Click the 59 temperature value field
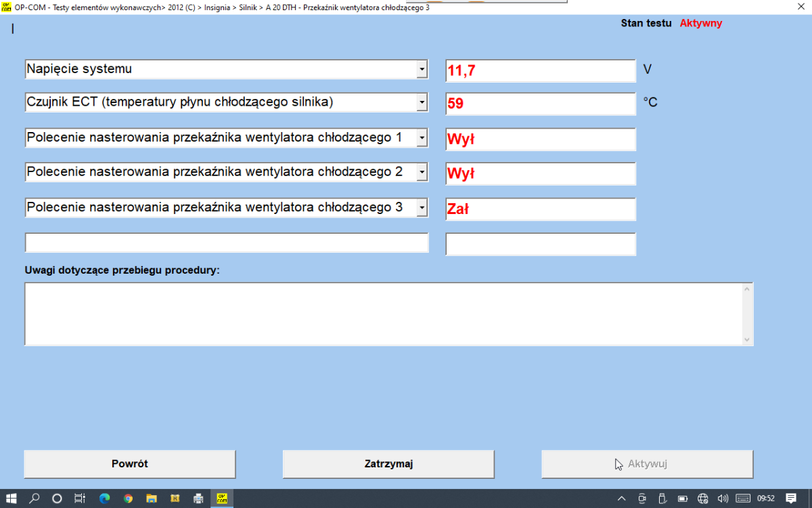 (x=541, y=104)
